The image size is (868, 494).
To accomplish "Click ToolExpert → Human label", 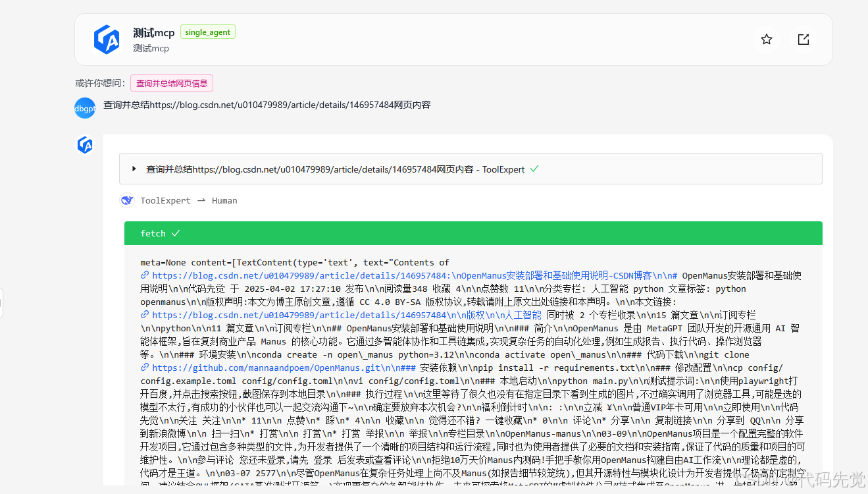I will [189, 201].
